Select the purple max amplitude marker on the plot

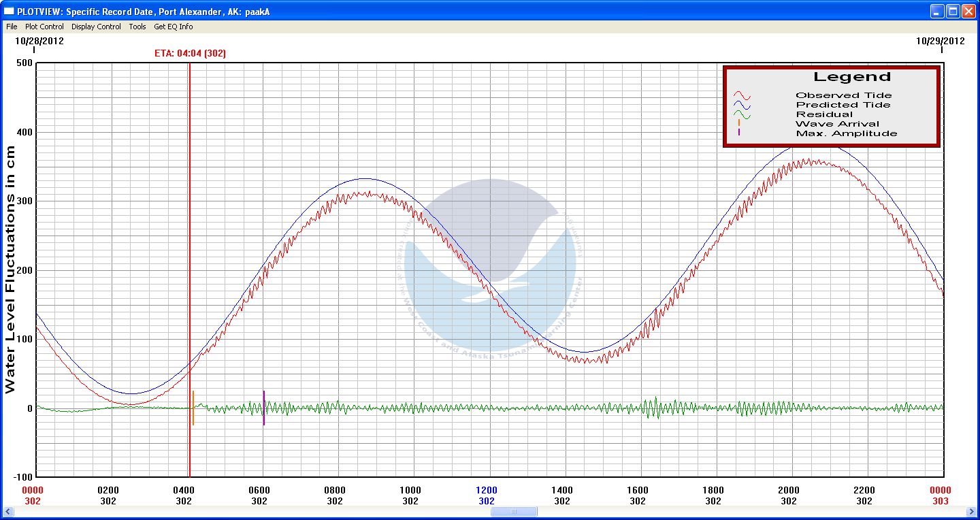click(x=263, y=408)
